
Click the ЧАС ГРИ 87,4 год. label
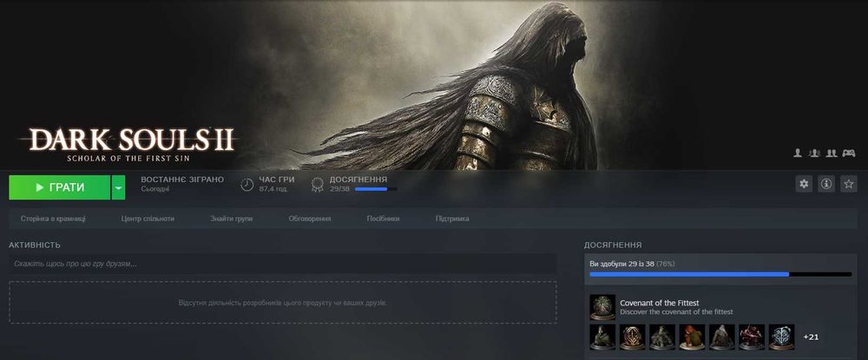pos(277,184)
